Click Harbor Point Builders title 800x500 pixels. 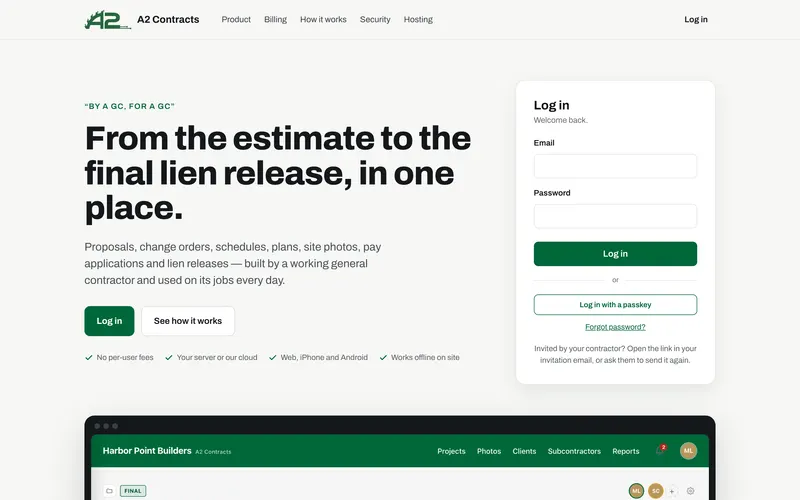[147, 451]
